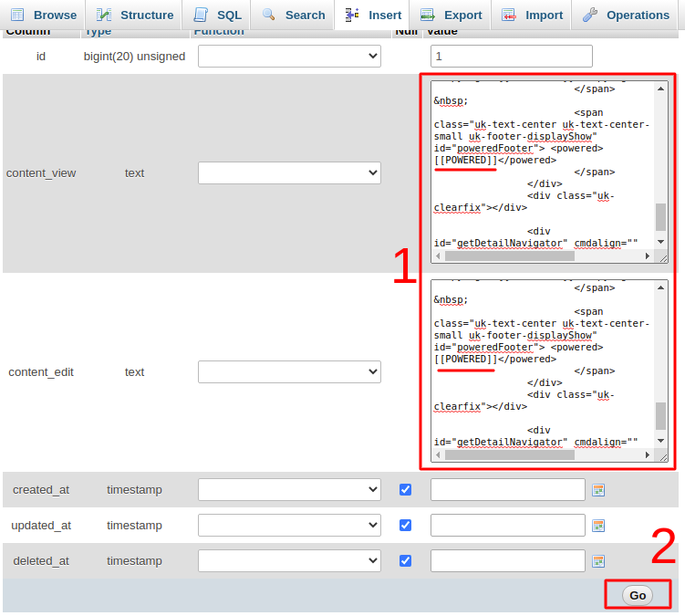Open the Export tab
This screenshot has height=616, width=685.
click(451, 15)
